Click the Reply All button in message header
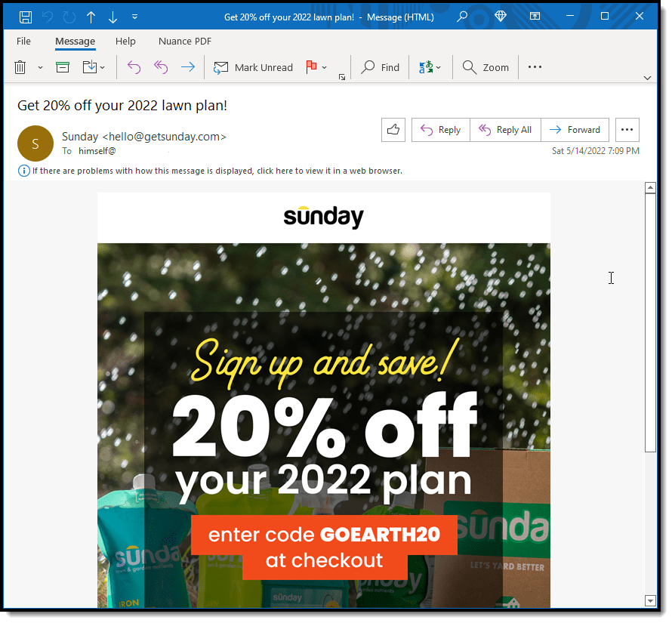The height and width of the screenshot is (623, 672). tap(505, 130)
